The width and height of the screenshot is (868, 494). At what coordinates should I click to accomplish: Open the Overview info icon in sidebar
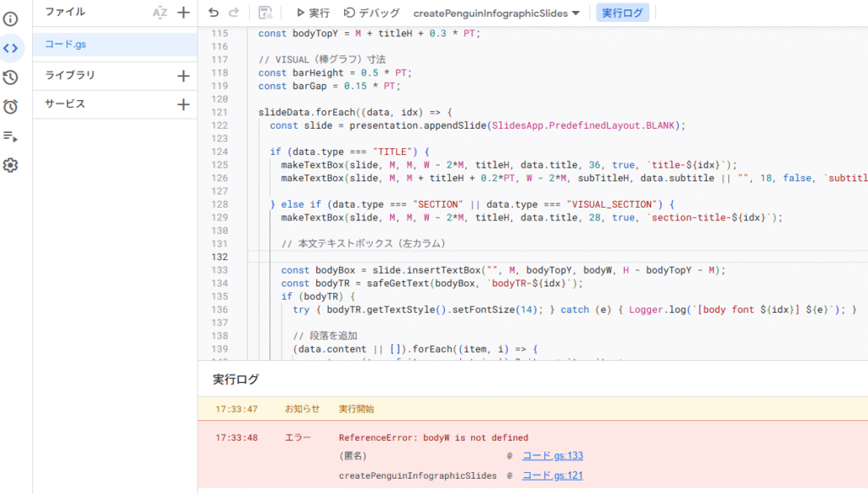click(x=10, y=19)
